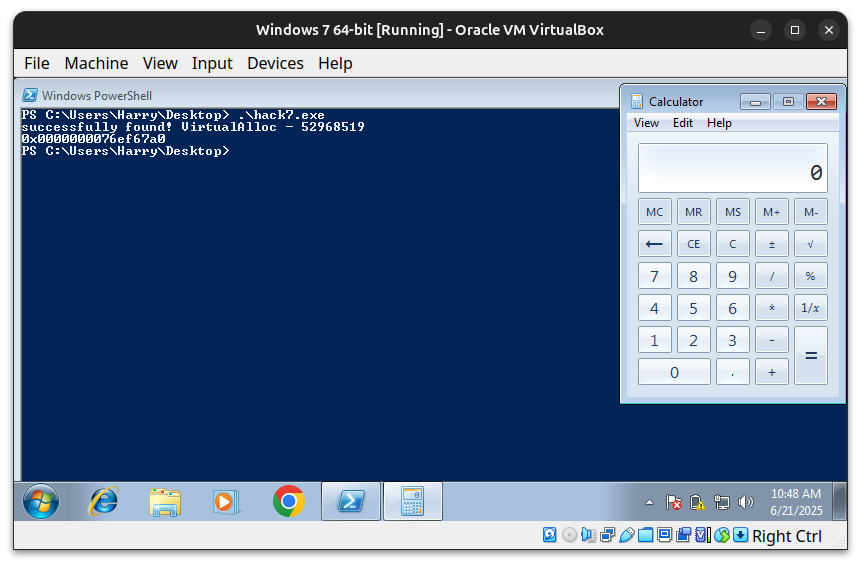
Task: Open the VirtualBox Devices menu
Action: click(x=275, y=63)
